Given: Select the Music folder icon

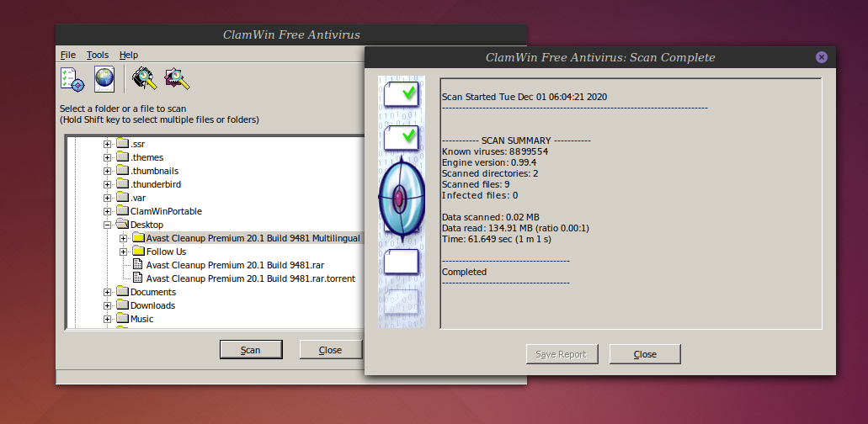Looking at the screenshot, I should click(122, 319).
